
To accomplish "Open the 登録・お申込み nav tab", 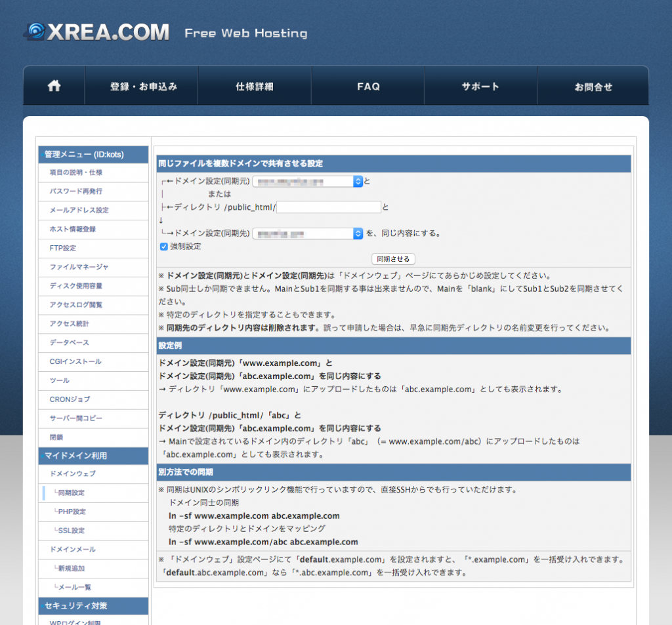I will [143, 87].
